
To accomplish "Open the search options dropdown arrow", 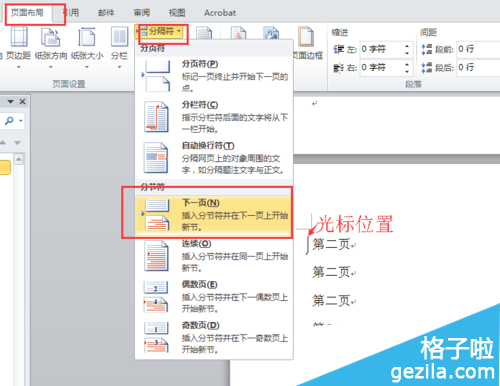I will (21, 121).
